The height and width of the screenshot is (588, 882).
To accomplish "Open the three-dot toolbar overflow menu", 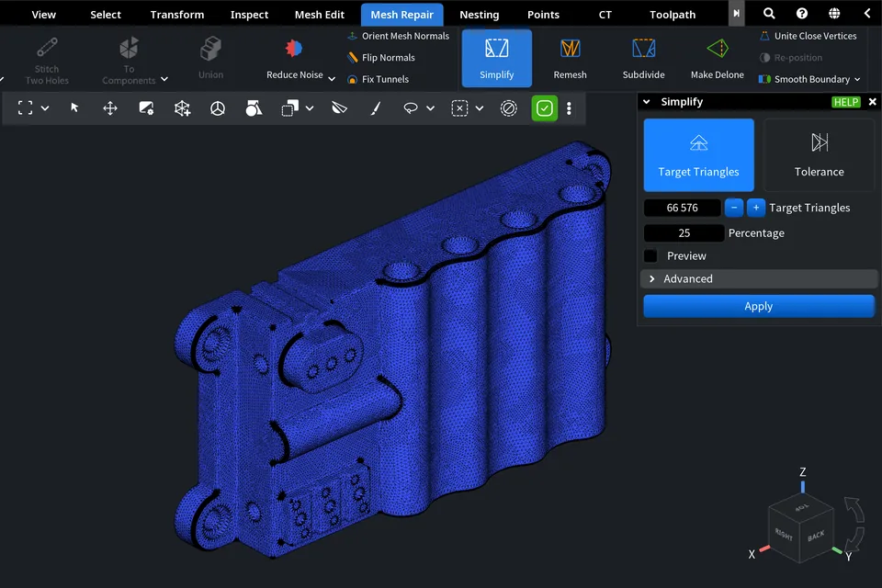I will [x=569, y=107].
